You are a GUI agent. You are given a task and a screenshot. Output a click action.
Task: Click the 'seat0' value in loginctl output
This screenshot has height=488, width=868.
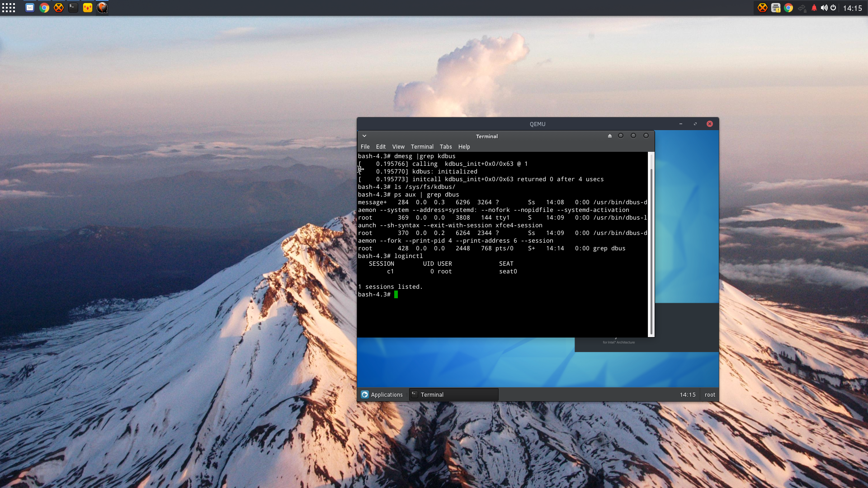pyautogui.click(x=508, y=272)
